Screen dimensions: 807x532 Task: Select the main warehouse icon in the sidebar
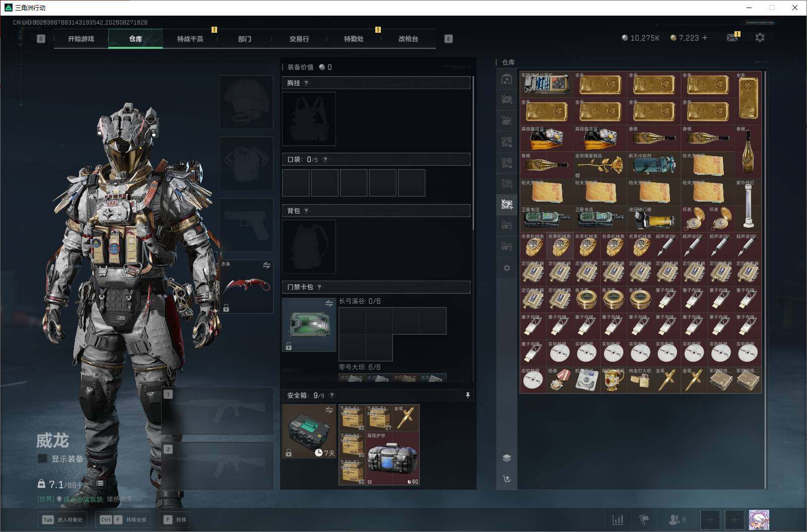point(507,79)
